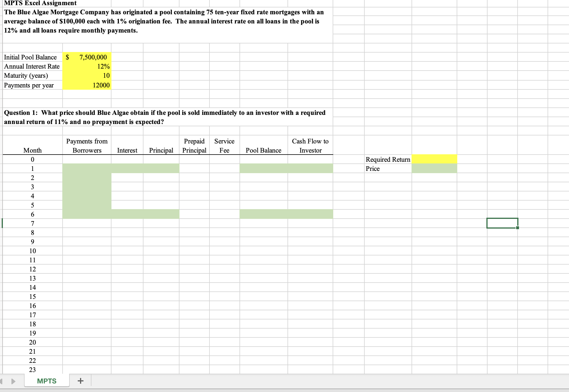Select the cell showing $7,500,000 Initial Pool Balance
Image resolution: width=569 pixels, height=392 pixels.
point(87,57)
